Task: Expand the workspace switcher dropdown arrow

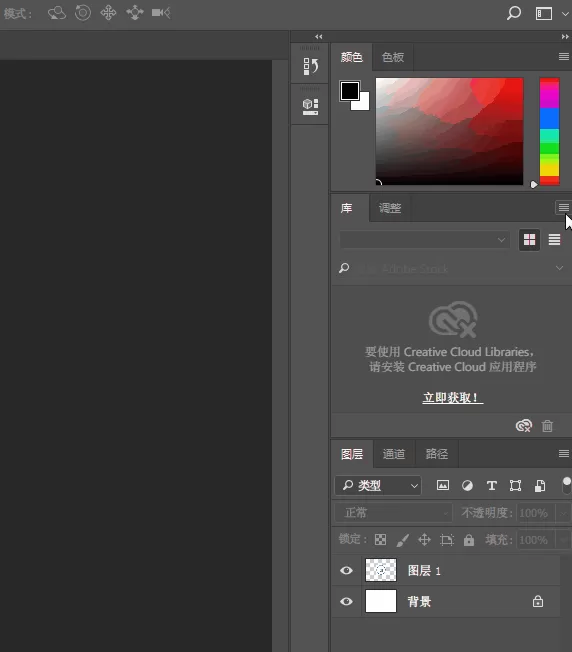Action: pyautogui.click(x=565, y=14)
